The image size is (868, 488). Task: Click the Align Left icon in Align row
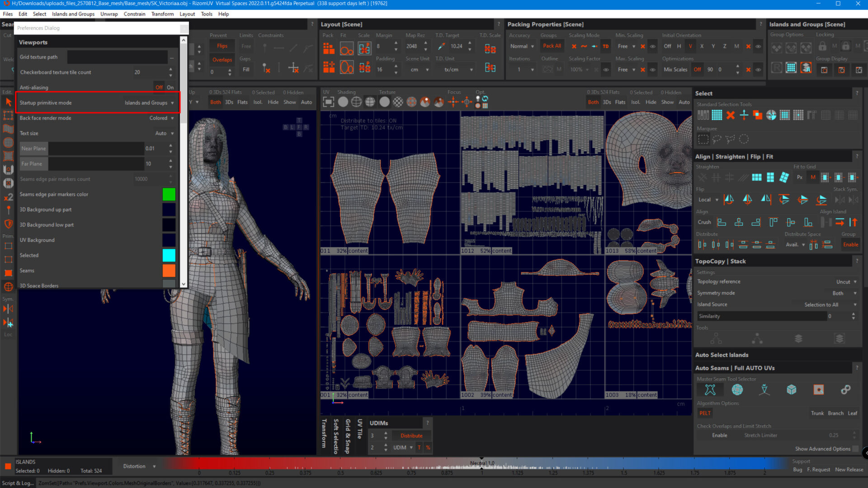(x=722, y=222)
